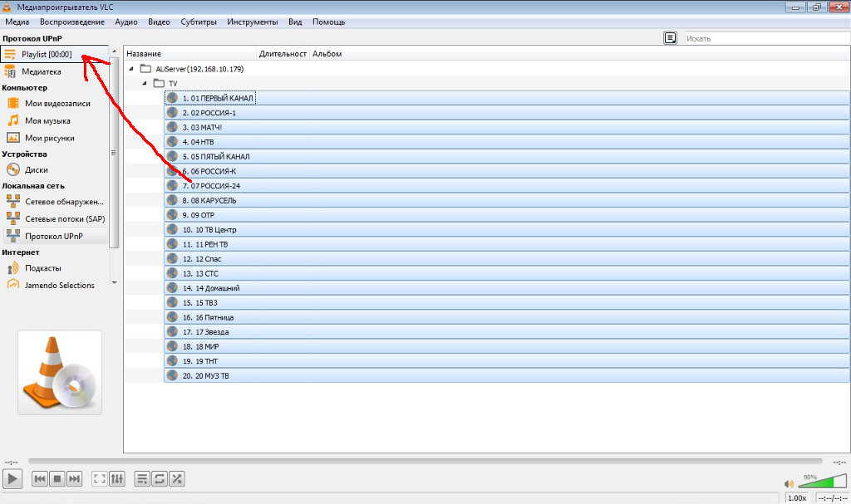851x504 pixels.
Task: Select Протокол UPnP in sidebar
Action: [x=54, y=236]
